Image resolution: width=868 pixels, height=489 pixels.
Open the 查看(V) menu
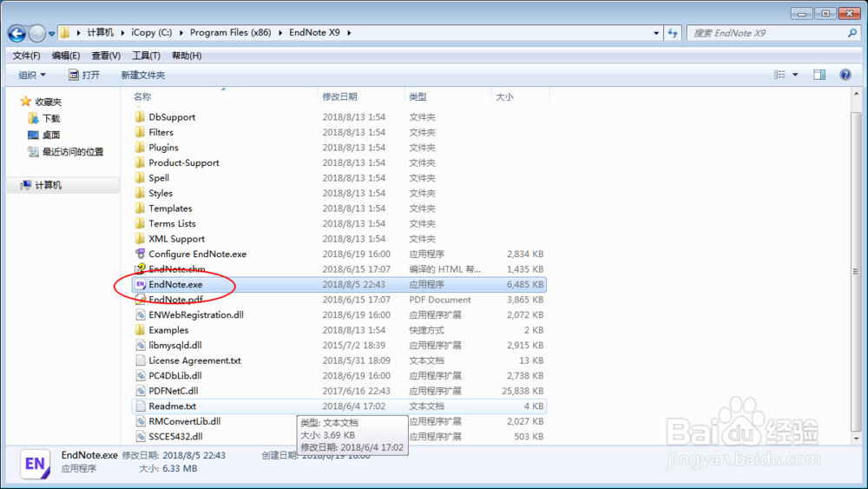(x=106, y=56)
